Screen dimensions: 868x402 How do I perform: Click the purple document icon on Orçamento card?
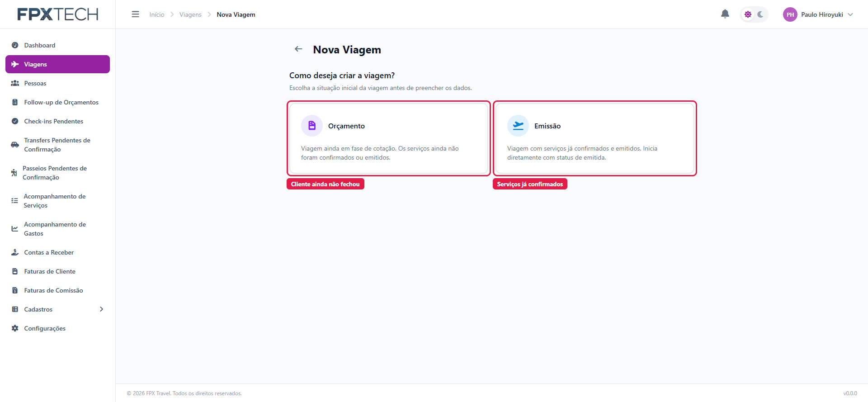(x=312, y=126)
